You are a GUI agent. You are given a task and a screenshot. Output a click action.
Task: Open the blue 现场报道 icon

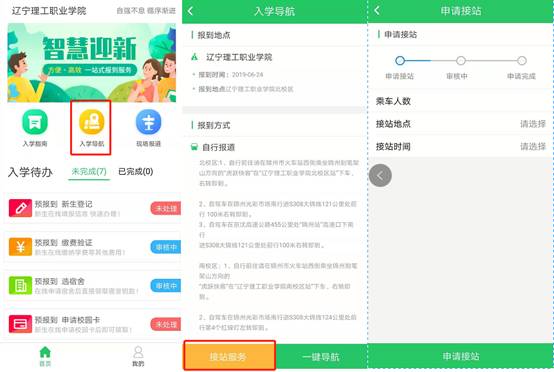click(x=148, y=122)
